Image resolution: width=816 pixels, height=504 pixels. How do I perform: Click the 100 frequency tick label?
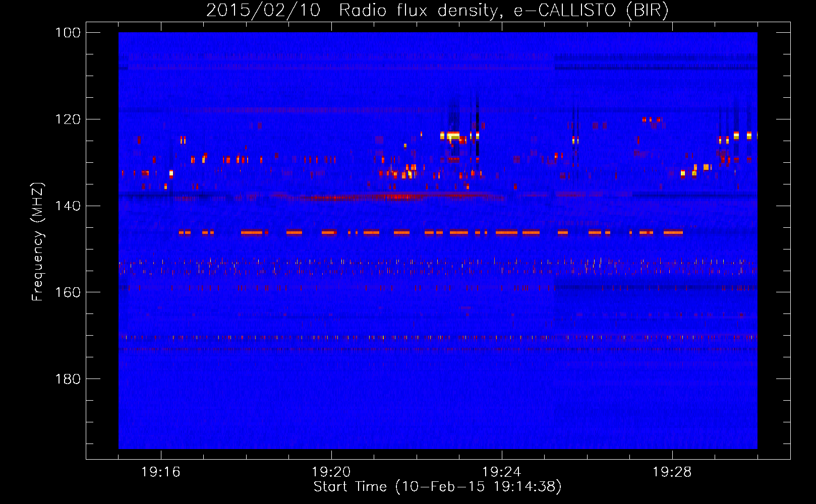click(x=68, y=33)
